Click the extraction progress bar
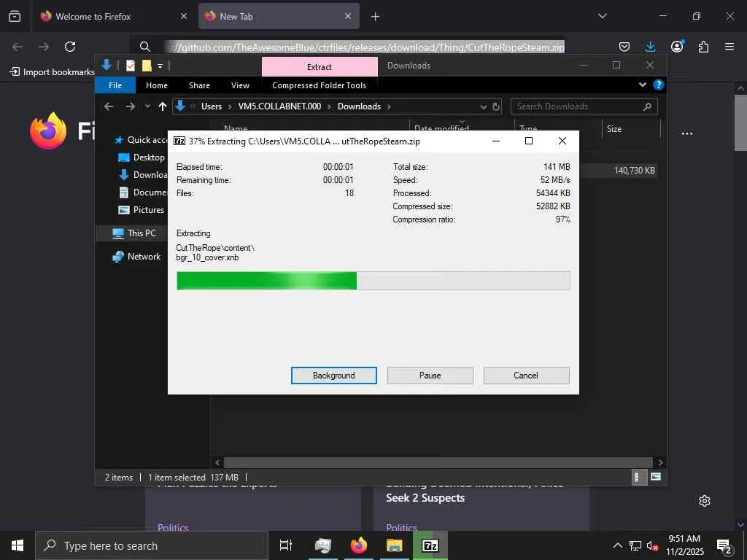The image size is (747, 560). 373,281
